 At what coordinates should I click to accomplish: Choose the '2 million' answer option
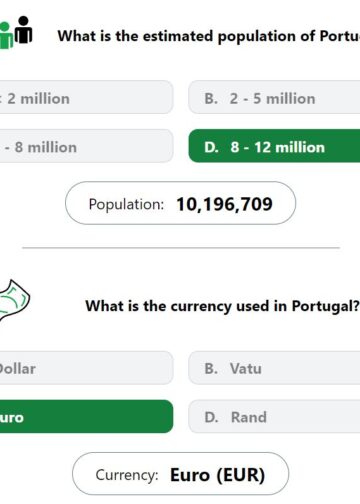tap(86, 97)
